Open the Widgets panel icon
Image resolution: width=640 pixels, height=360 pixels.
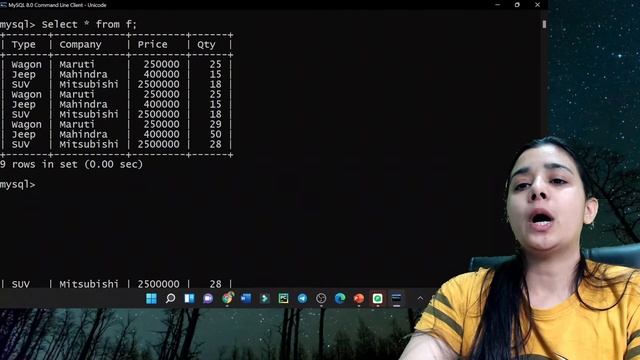tap(189, 298)
